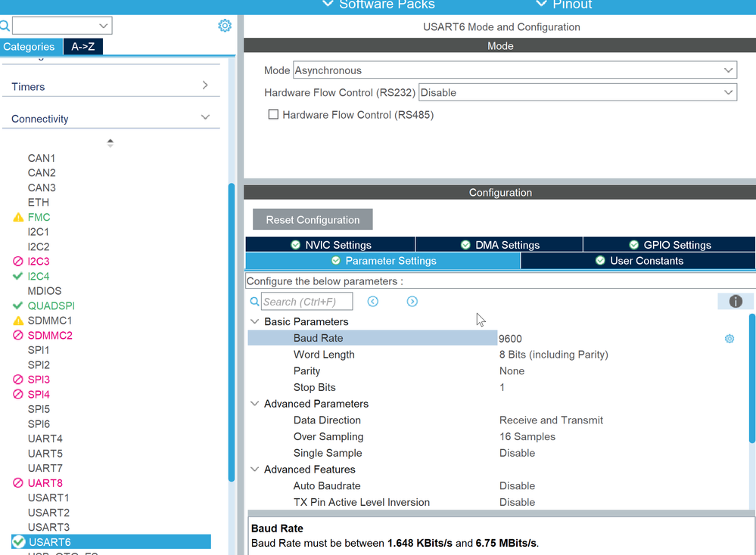Select MDIOS in the peripheral list
The height and width of the screenshot is (555, 756).
coord(45,291)
